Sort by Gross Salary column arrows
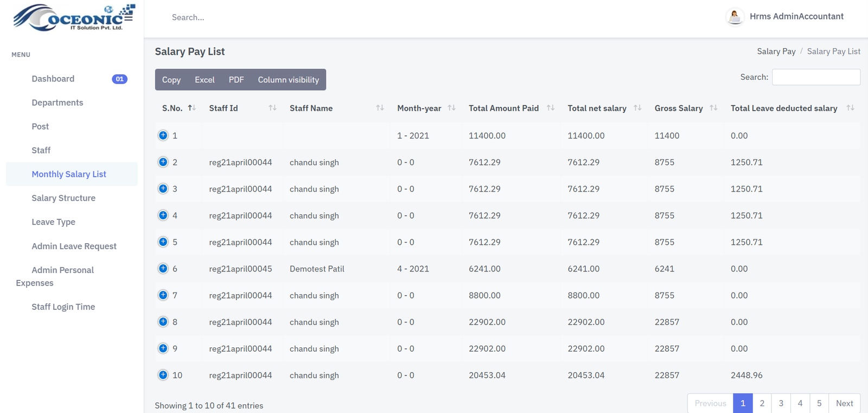This screenshot has width=868, height=413. pyautogui.click(x=713, y=108)
